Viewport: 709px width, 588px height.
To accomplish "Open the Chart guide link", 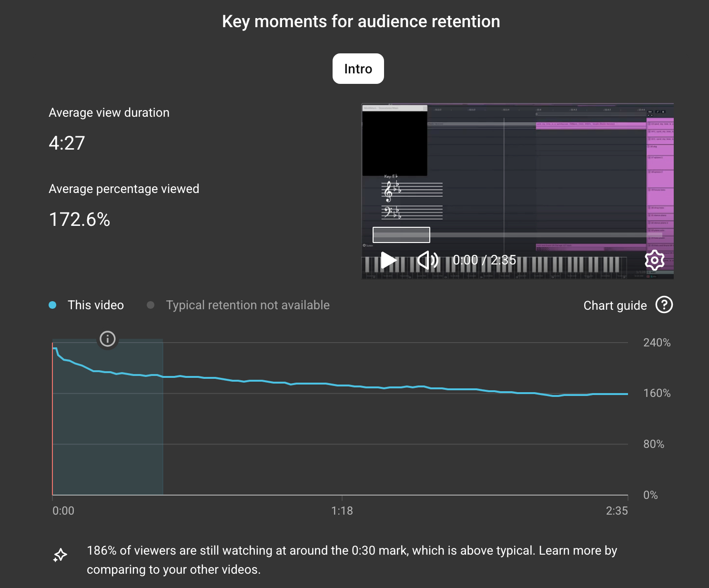I will pyautogui.click(x=615, y=305).
